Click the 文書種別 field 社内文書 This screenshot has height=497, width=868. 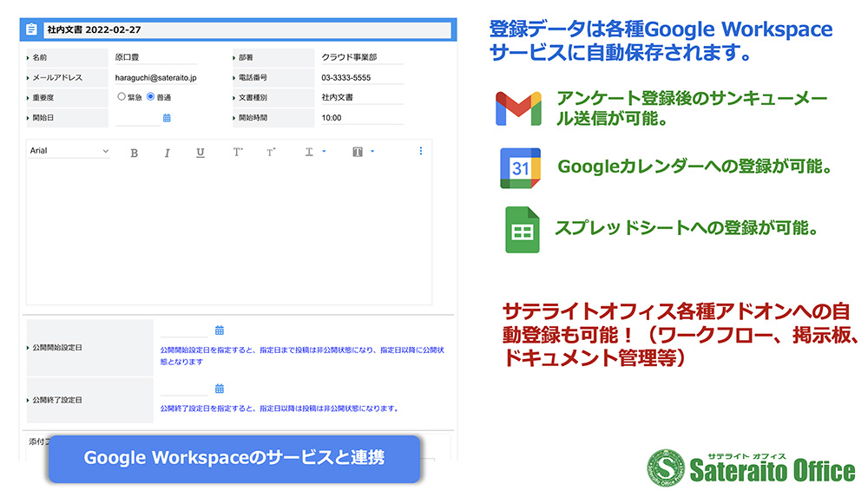point(362,97)
